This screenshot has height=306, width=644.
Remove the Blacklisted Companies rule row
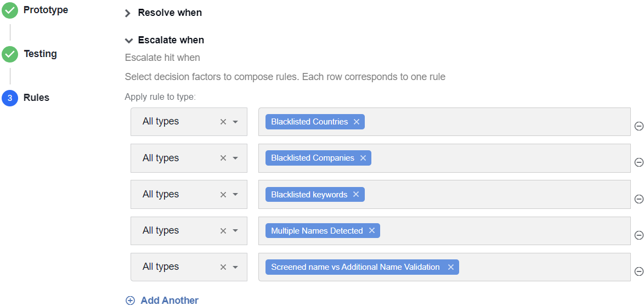639,162
